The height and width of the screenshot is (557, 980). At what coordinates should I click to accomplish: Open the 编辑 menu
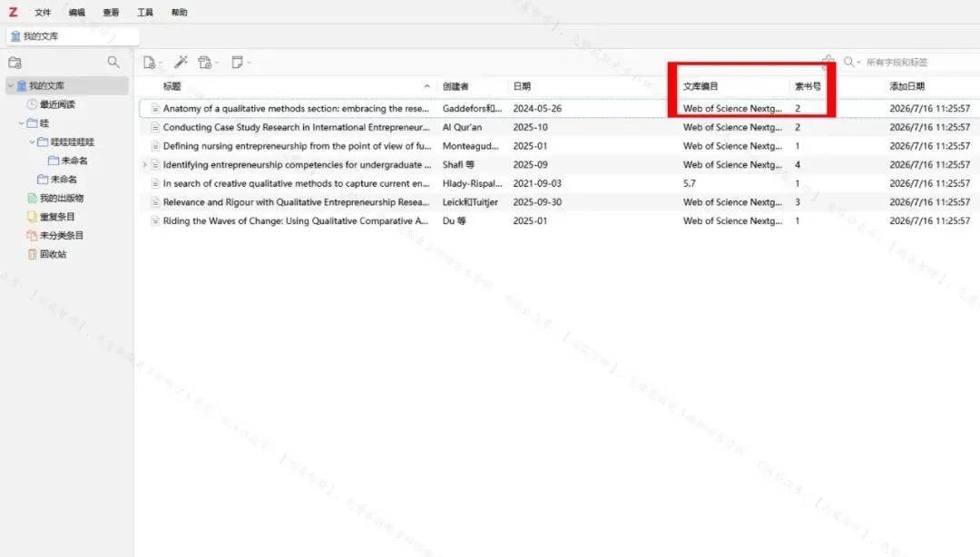[77, 13]
